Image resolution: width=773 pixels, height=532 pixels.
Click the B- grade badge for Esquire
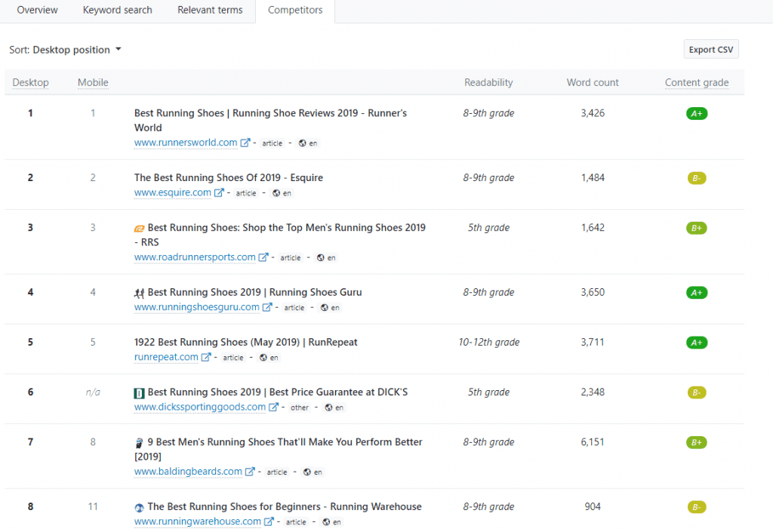(x=696, y=179)
